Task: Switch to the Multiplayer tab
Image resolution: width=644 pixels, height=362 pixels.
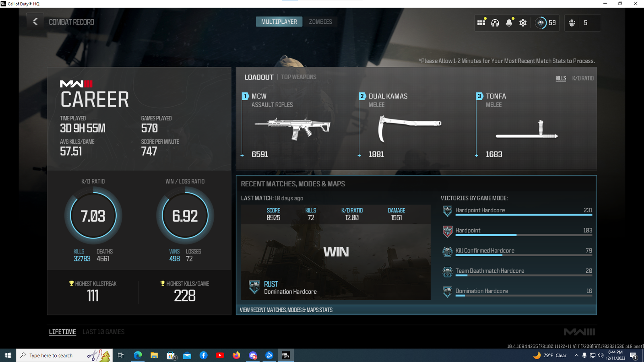Action: click(279, 22)
